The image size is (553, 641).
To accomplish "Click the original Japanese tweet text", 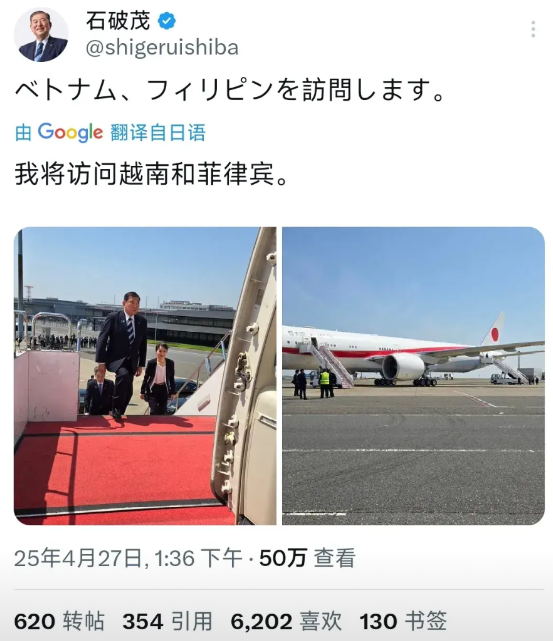I will 230,90.
